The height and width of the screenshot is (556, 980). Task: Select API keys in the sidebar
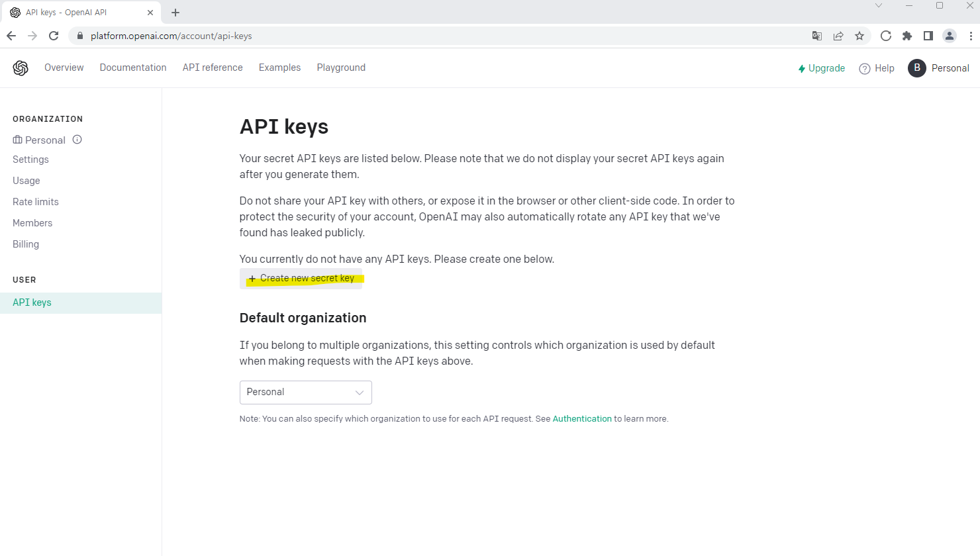tap(81, 302)
